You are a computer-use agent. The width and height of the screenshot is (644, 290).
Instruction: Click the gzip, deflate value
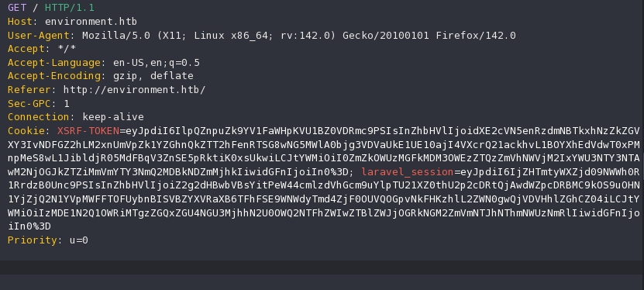pos(153,76)
